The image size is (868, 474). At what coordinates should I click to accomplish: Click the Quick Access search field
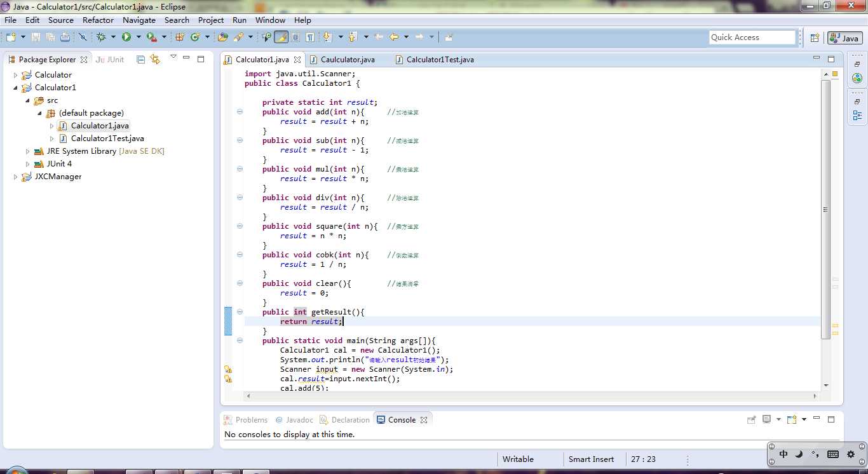point(752,37)
